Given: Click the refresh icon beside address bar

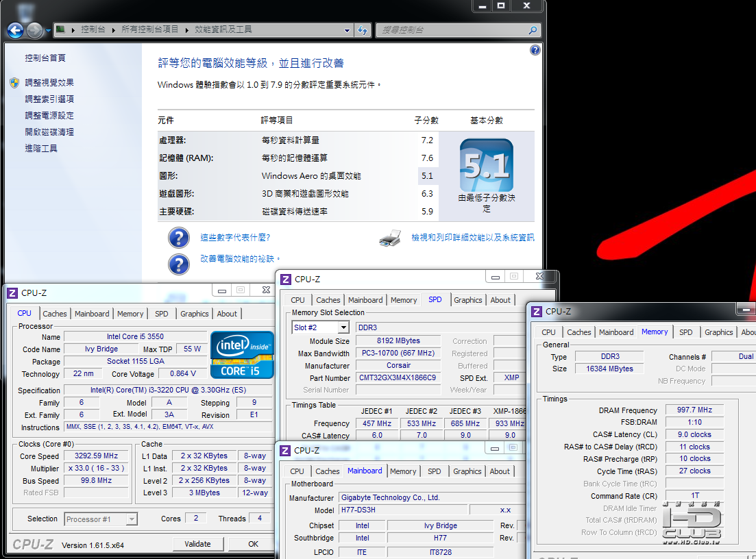Looking at the screenshot, I should tap(363, 30).
